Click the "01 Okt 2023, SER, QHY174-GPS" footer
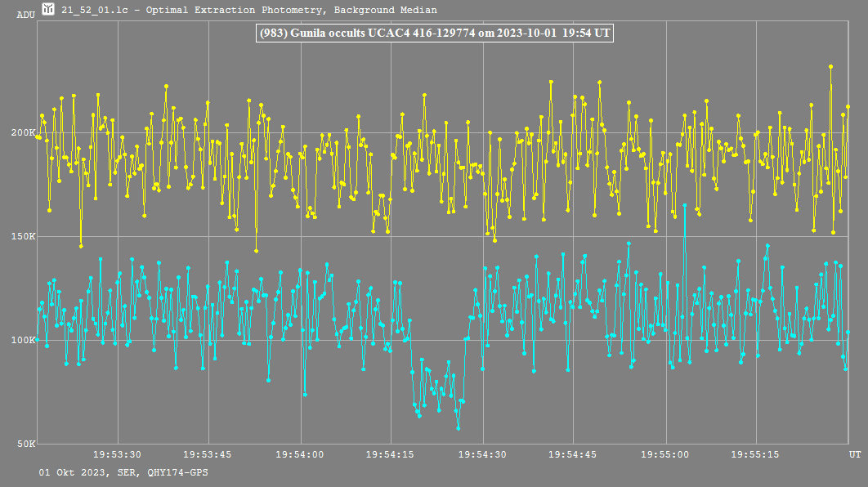868x487 pixels. [x=123, y=473]
